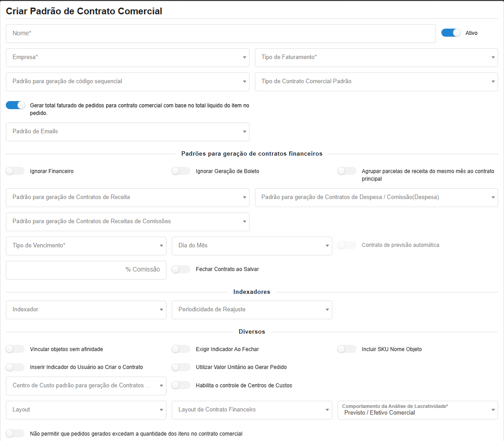
Task: Open the Empresa dropdown
Action: (127, 58)
